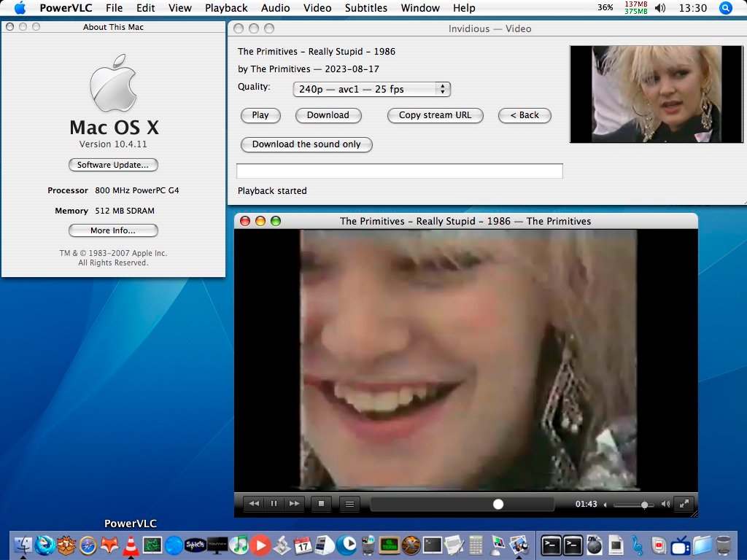Image resolution: width=747 pixels, height=560 pixels.
Task: Open the Calculator dock icon
Action: coord(476,545)
